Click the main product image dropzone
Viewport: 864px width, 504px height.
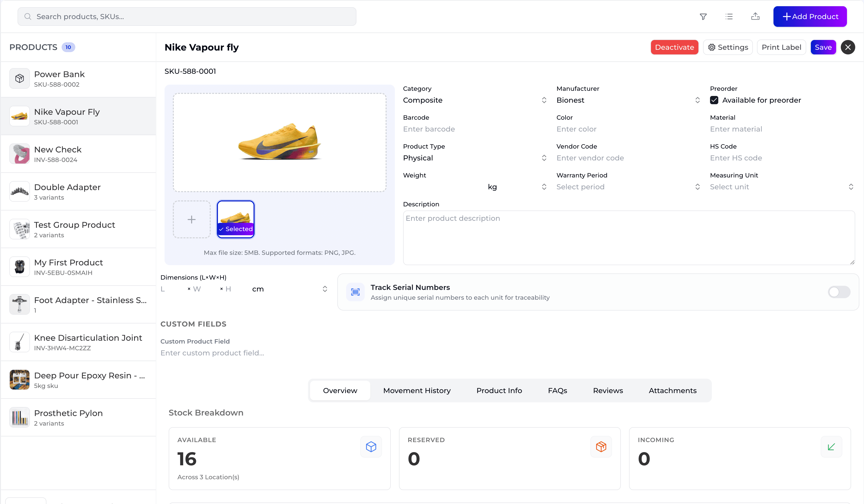coord(279,143)
